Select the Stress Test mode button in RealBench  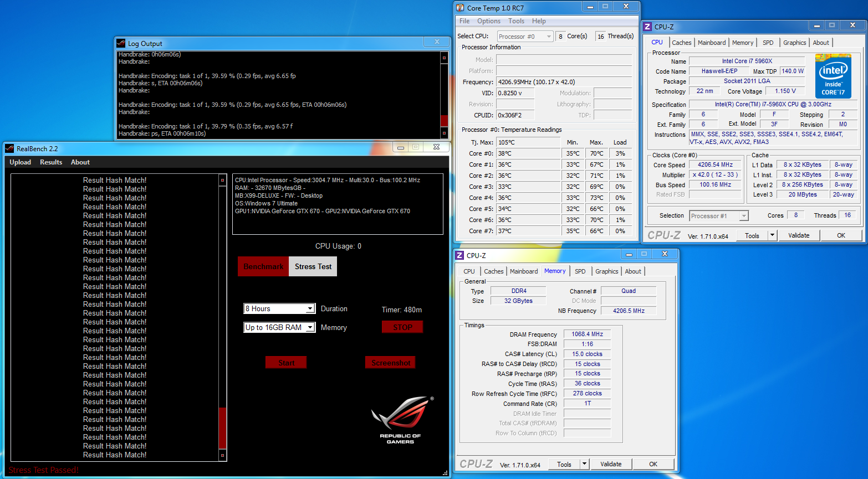(x=313, y=266)
